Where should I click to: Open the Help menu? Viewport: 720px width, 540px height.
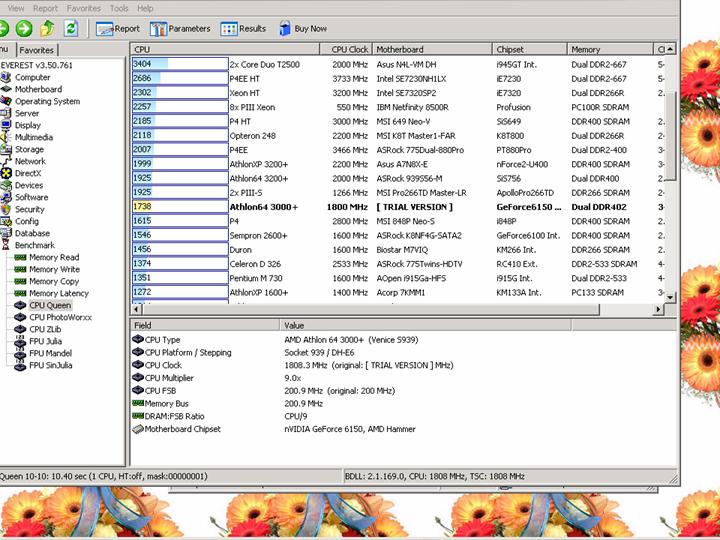145,8
